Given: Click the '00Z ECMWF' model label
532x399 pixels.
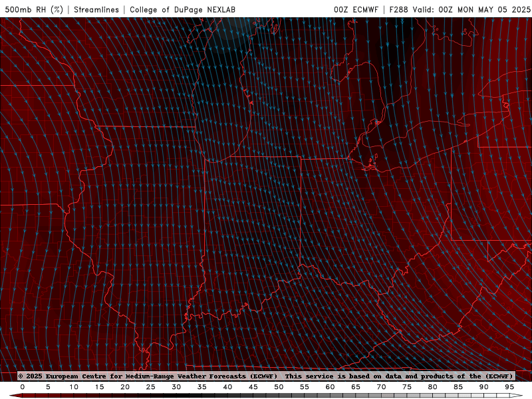Looking at the screenshot, I should pos(356,9).
